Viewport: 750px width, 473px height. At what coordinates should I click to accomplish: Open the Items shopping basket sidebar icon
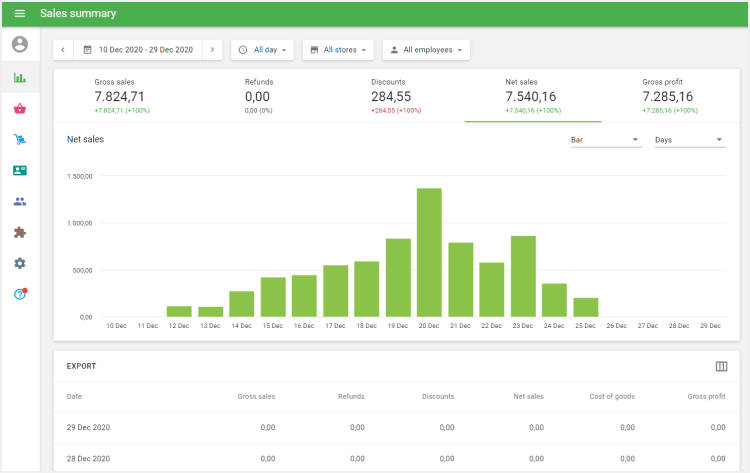[20, 109]
